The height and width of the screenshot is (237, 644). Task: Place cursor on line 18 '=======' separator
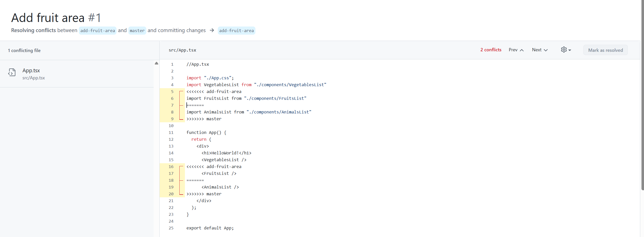click(195, 180)
